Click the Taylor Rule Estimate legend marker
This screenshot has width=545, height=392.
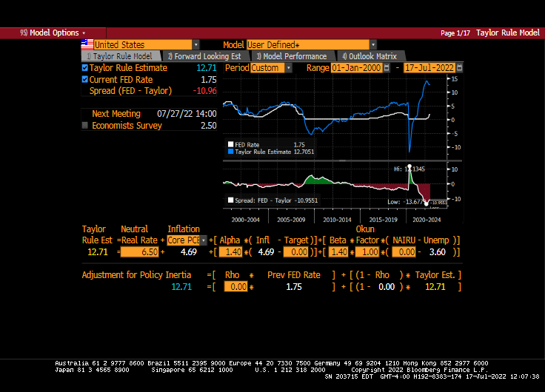[230, 152]
